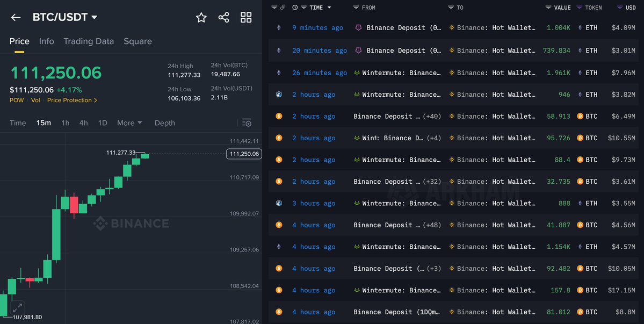Open the 20 minutes ago transaction
644x324 pixels.
320,51
